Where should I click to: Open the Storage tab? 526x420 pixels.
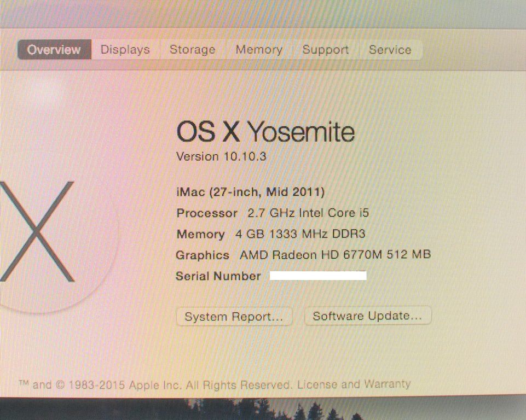tap(192, 50)
